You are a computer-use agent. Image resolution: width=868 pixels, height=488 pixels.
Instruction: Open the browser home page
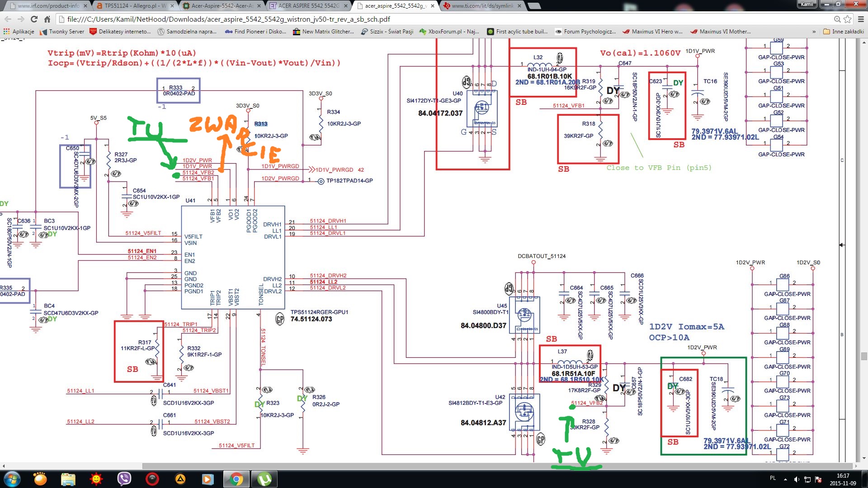(47, 19)
